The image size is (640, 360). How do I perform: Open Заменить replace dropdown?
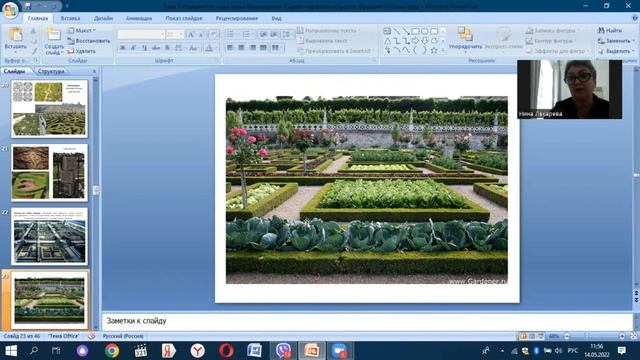coord(616,41)
